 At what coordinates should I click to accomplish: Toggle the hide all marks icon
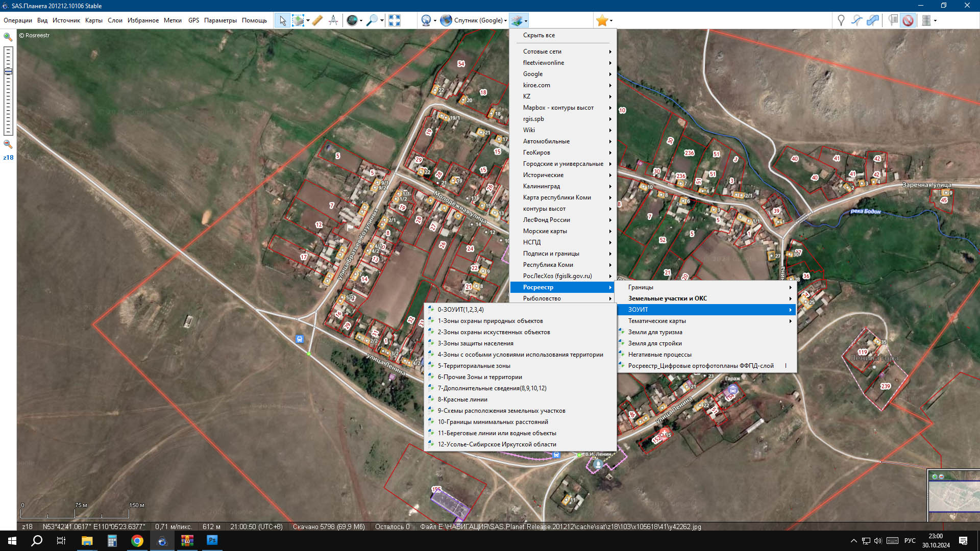pos(908,20)
